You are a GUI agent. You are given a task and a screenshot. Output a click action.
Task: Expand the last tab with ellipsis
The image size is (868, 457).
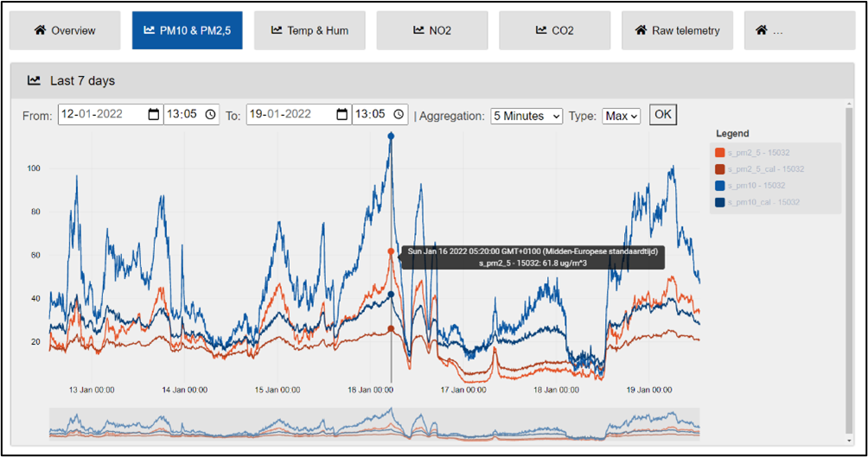[x=788, y=30]
